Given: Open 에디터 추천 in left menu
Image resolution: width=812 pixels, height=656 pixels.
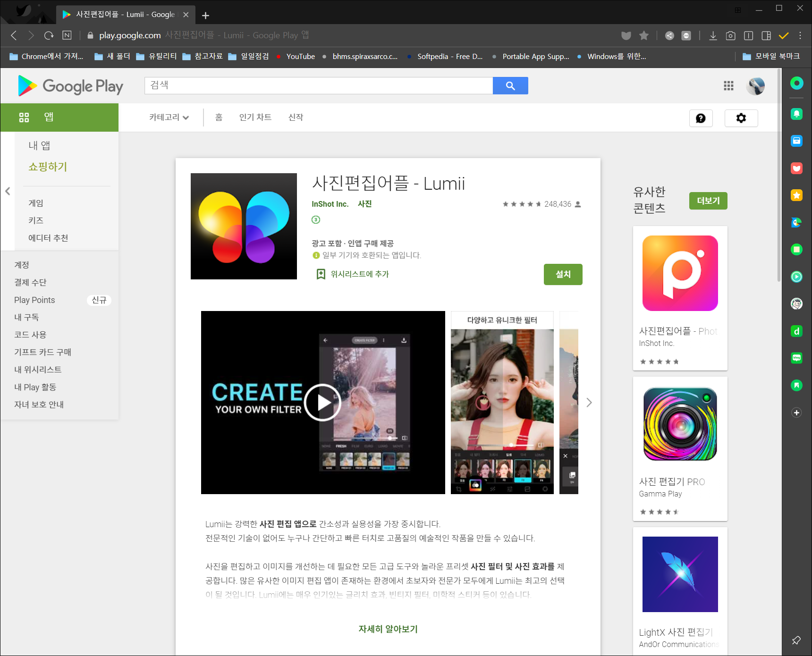Looking at the screenshot, I should [48, 238].
